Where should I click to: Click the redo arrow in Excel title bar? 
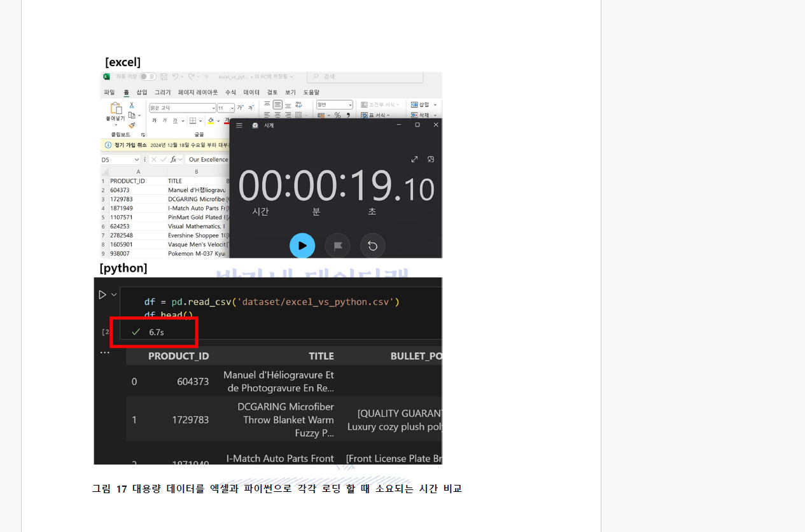191,76
